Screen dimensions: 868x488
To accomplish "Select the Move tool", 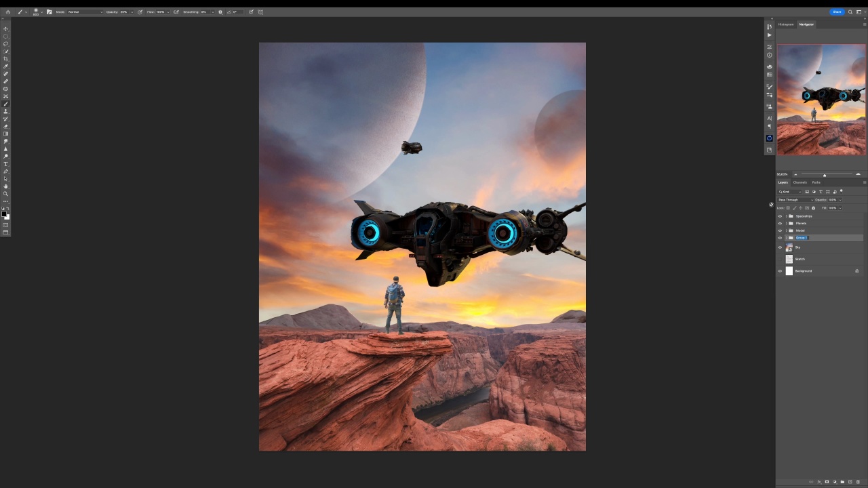I will (x=6, y=28).
